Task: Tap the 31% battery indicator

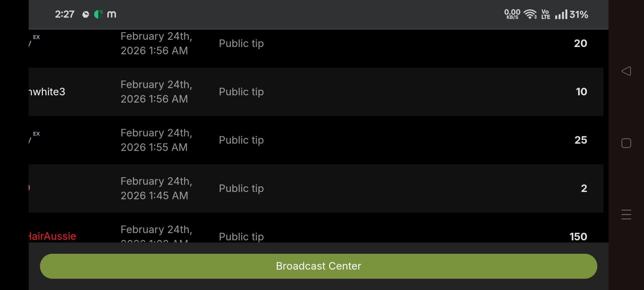Action: pyautogui.click(x=579, y=14)
